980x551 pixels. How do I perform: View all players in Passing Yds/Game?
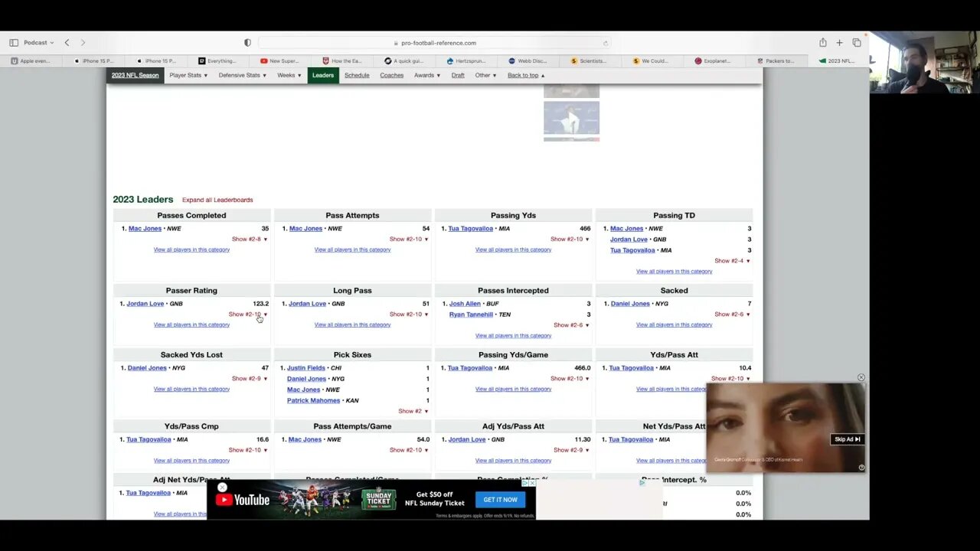coord(513,389)
